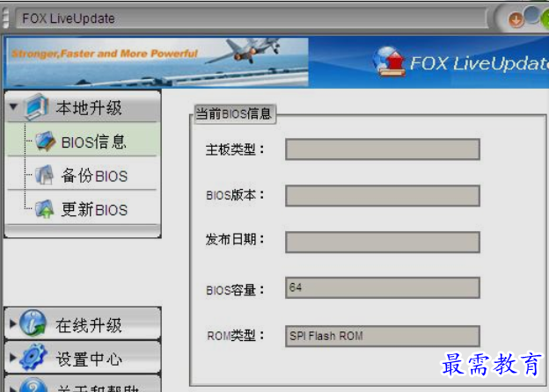Select 在线升级 menu header
The image size is (549, 392).
click(83, 323)
